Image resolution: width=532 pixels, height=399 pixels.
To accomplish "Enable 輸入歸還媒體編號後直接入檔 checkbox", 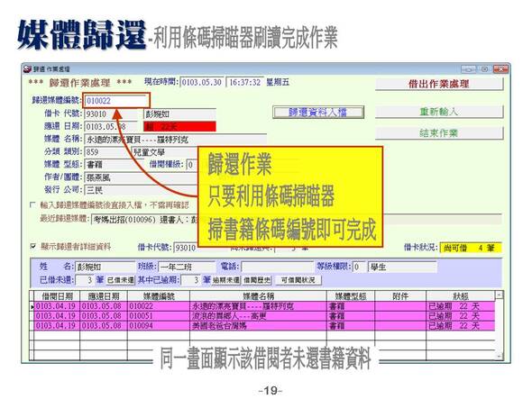I will 32,205.
